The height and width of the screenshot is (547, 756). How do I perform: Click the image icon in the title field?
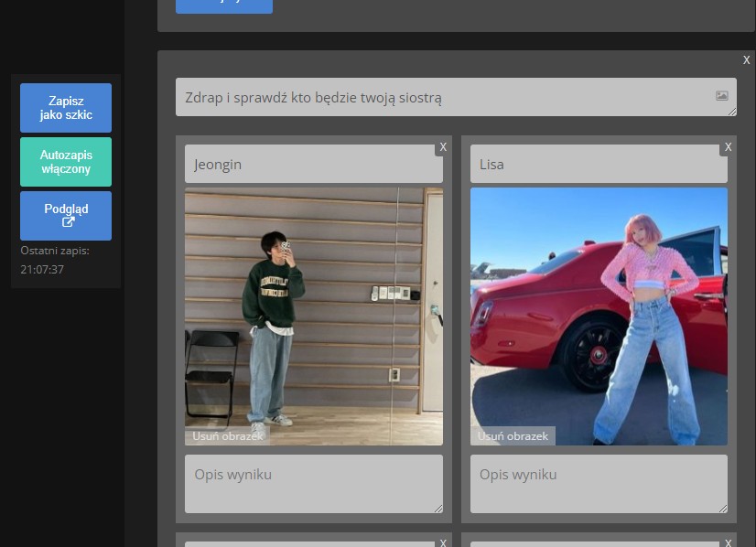721,95
